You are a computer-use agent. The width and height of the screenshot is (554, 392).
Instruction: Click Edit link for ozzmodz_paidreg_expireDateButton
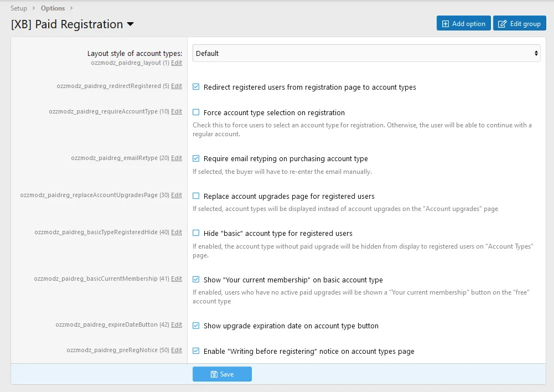176,324
